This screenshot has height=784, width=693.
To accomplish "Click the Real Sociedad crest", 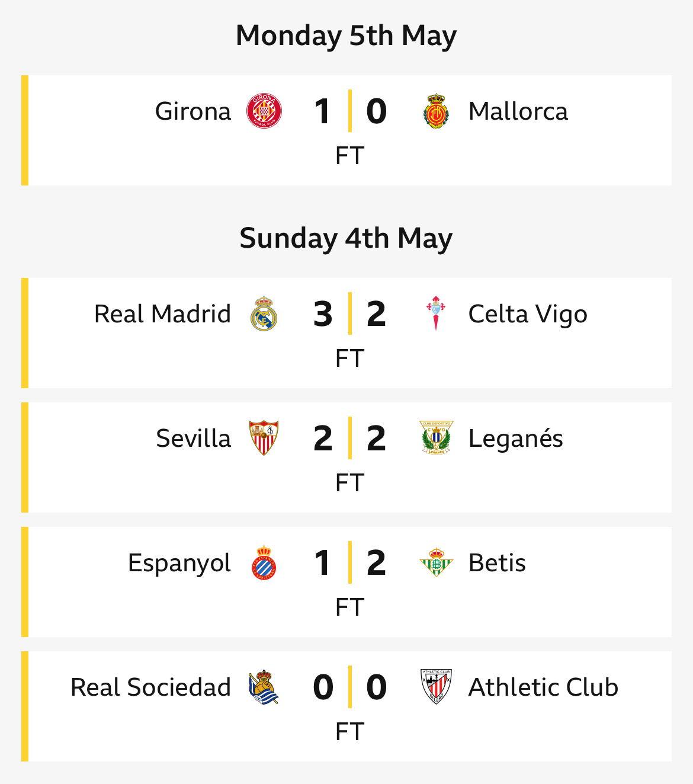I will [x=264, y=687].
